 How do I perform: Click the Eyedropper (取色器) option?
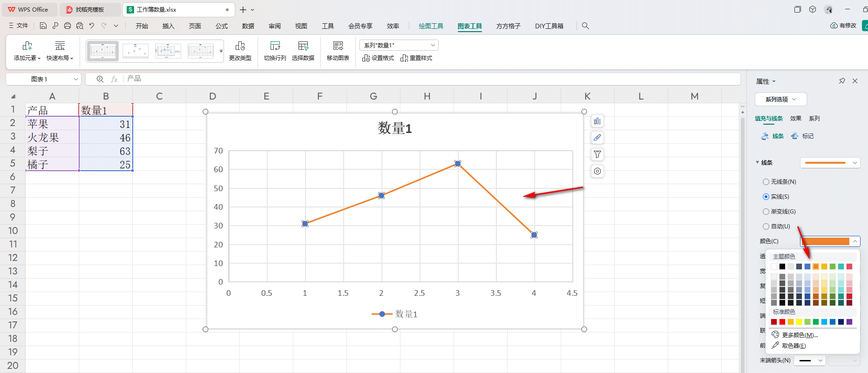tap(789, 346)
